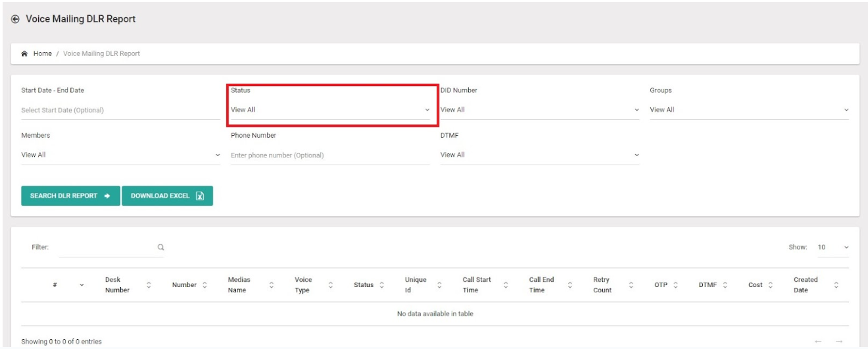
Task: Click the search magnifier icon in Filter
Action: tap(160, 248)
